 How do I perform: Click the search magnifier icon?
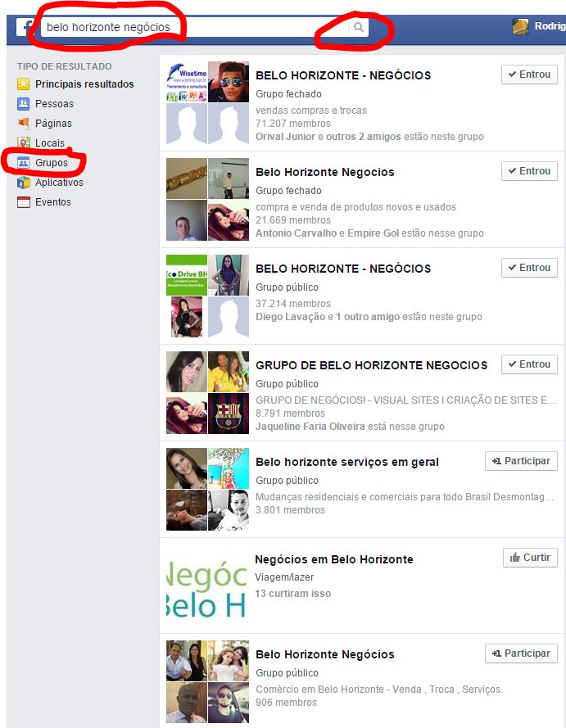(x=359, y=27)
